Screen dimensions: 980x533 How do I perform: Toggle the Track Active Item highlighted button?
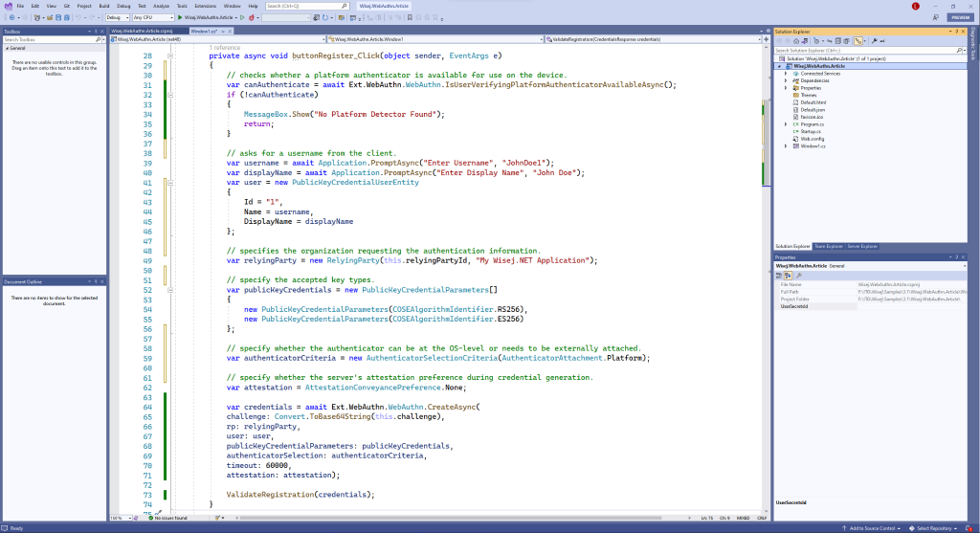pos(858,41)
